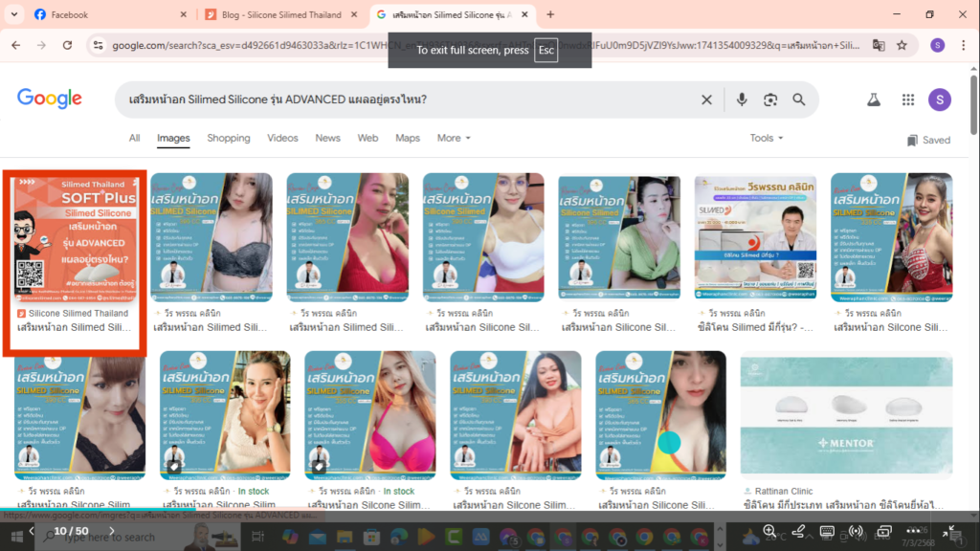Open the image result with green top
Screen dimensions: 980x551
click(x=619, y=237)
